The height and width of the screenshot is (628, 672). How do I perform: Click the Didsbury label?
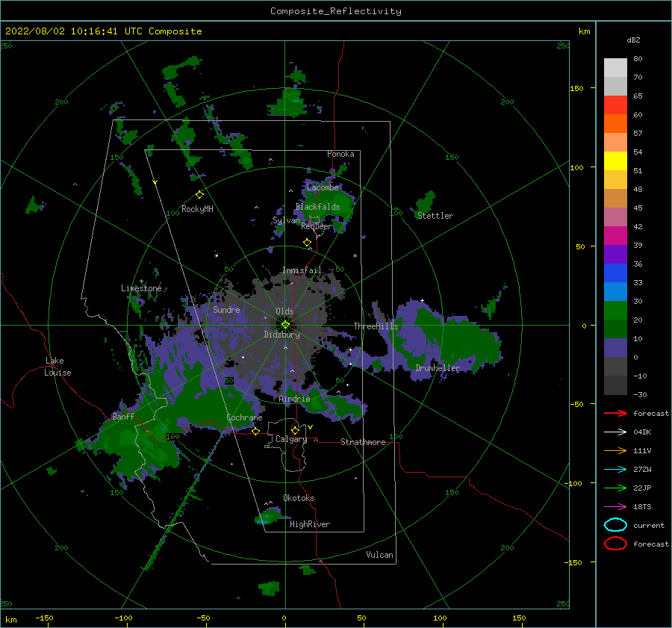tap(282, 335)
